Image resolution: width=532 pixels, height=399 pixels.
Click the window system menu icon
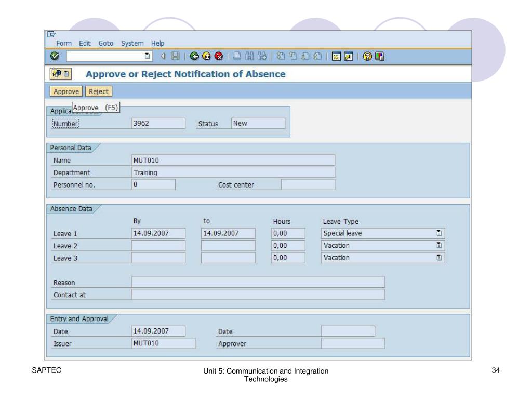click(51, 34)
